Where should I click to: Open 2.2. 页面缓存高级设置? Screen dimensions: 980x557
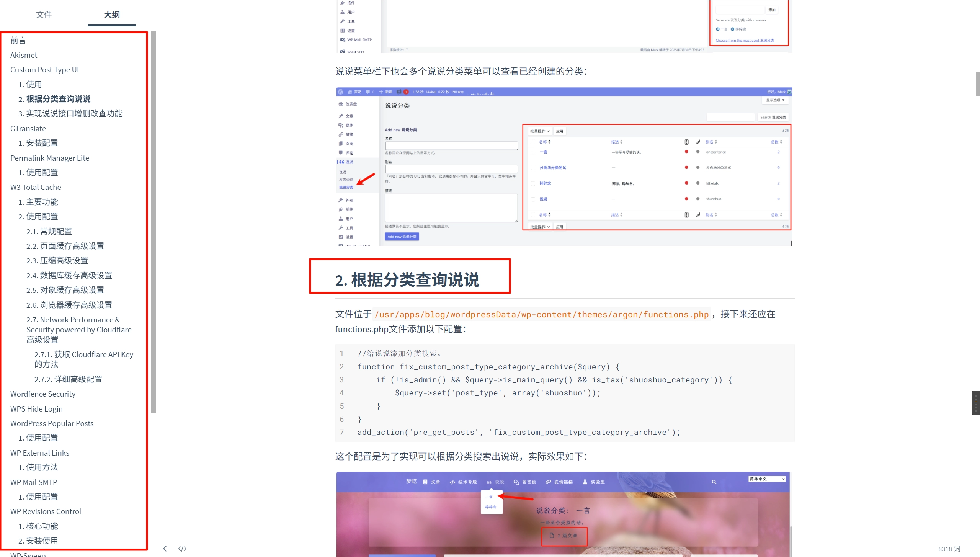[65, 246]
